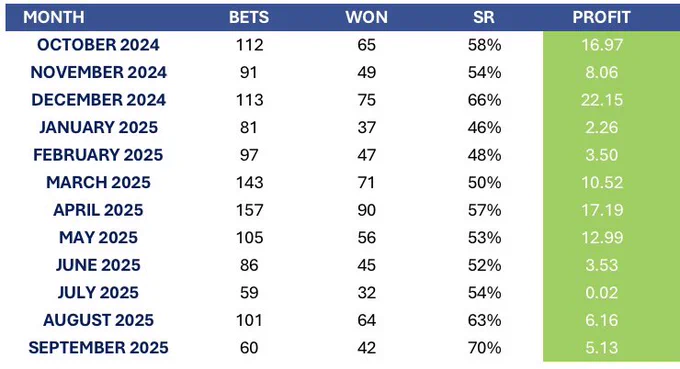Click the 66% success rate cell
The height and width of the screenshot is (369, 680).
pyautogui.click(x=484, y=100)
